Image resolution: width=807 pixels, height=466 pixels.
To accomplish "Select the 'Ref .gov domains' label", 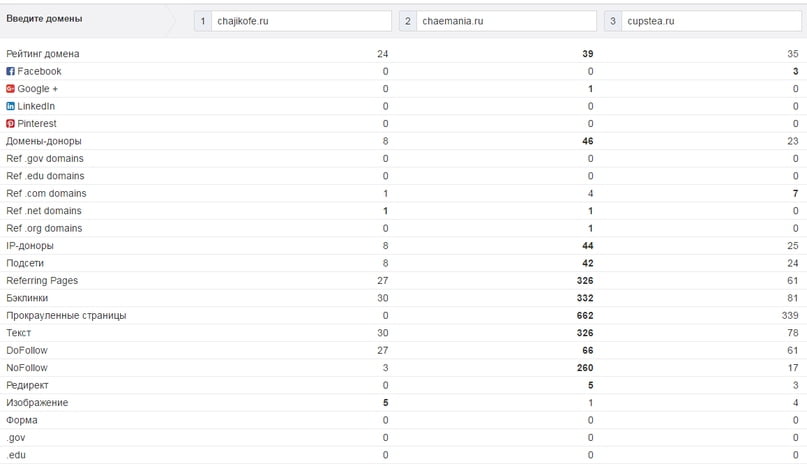I will click(45, 159).
